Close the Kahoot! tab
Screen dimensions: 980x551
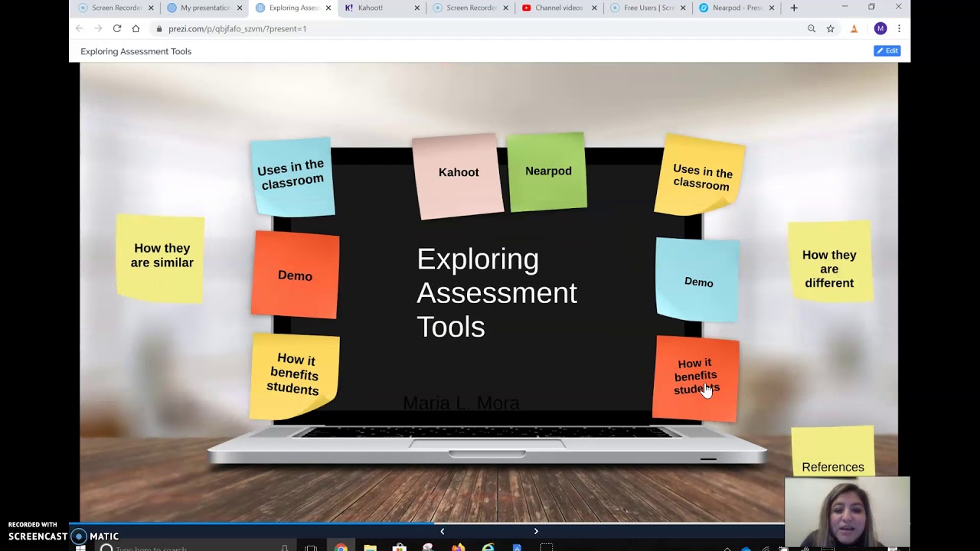tap(417, 8)
